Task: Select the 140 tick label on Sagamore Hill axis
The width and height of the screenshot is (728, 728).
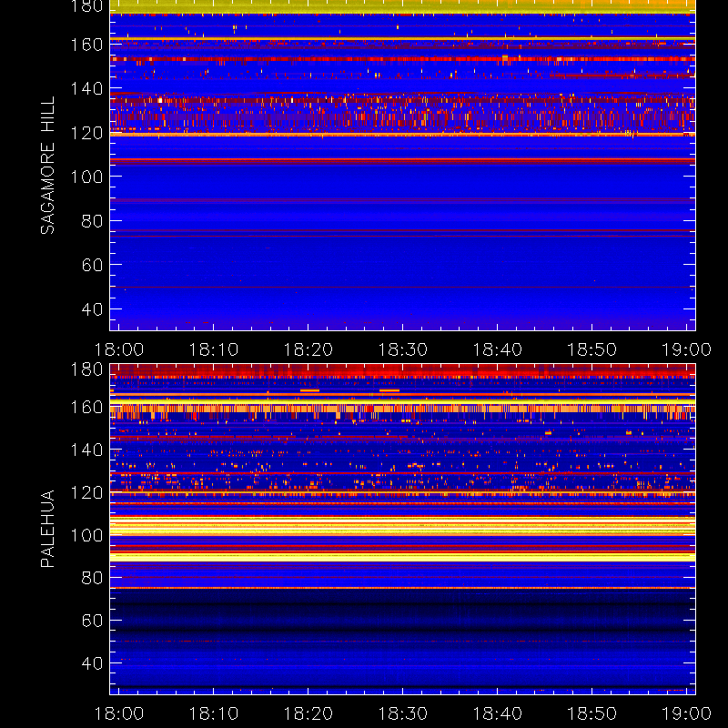Action: (x=86, y=88)
